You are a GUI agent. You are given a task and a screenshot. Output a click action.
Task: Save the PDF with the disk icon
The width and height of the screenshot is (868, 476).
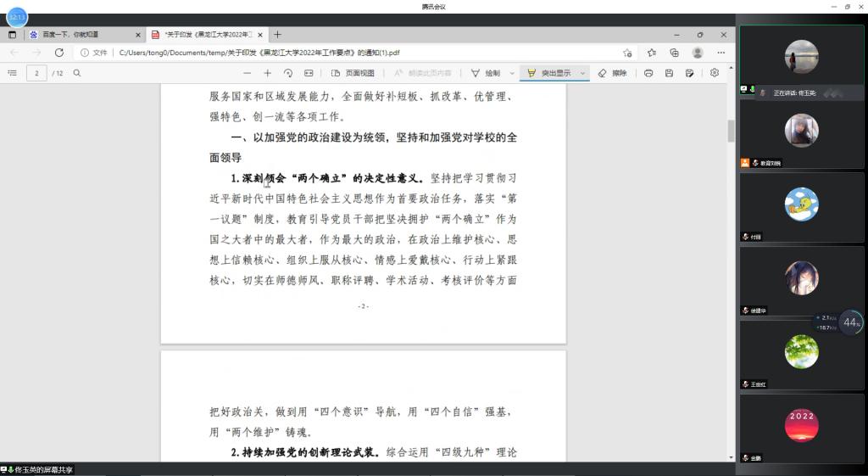point(669,73)
